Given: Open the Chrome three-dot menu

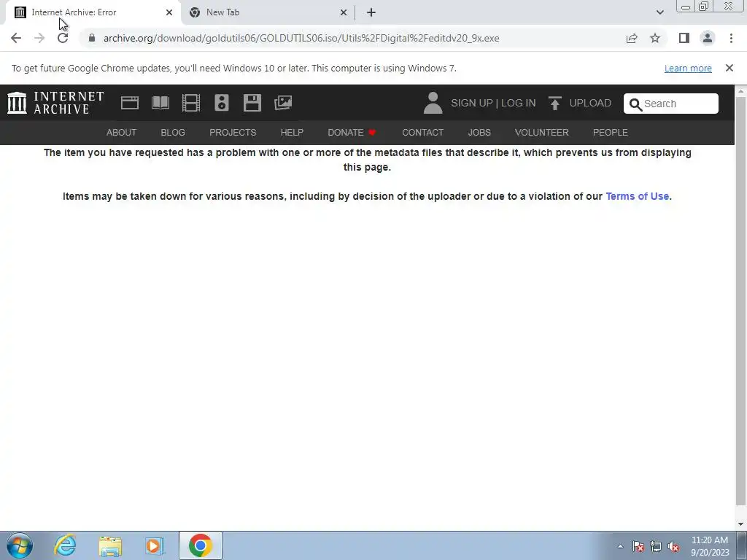Looking at the screenshot, I should pos(731,38).
